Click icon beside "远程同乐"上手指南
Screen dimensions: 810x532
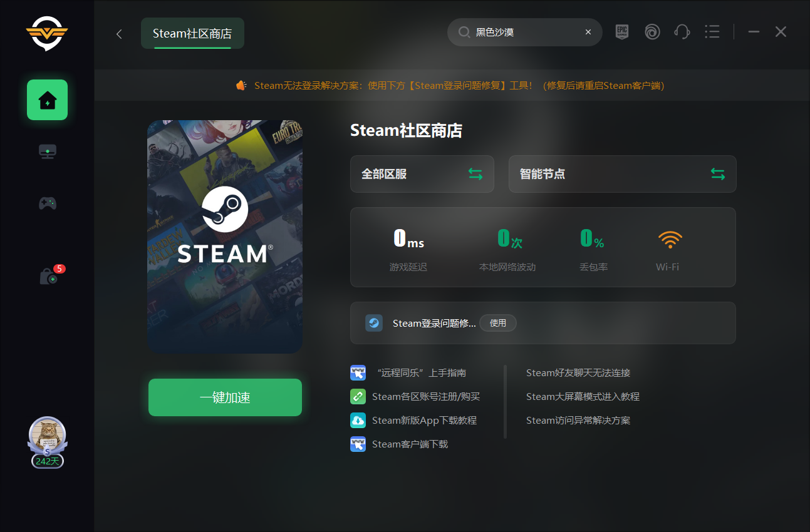click(358, 373)
